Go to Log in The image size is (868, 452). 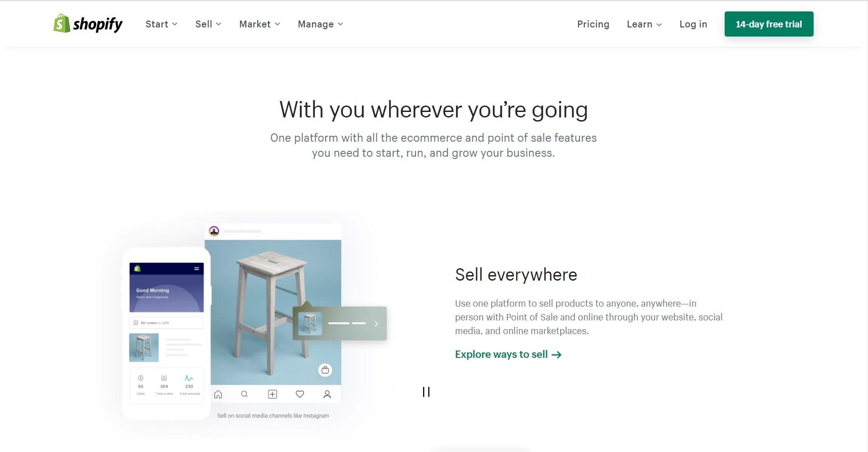tap(693, 24)
